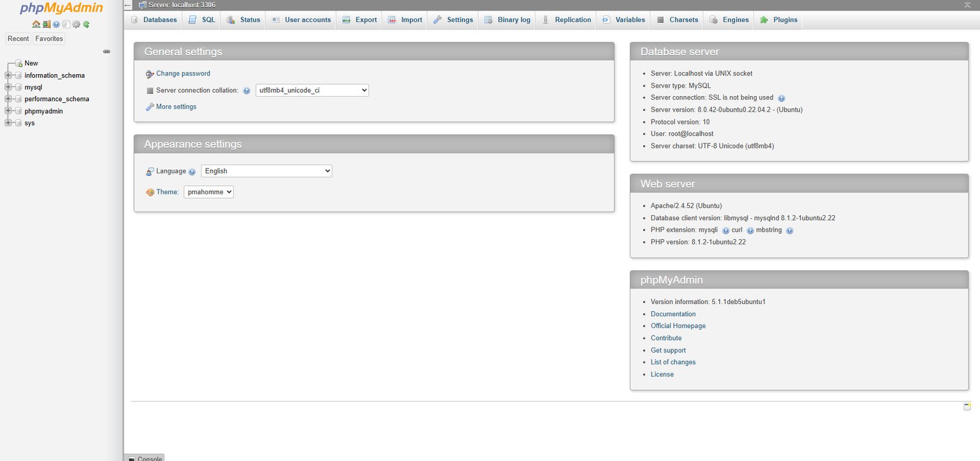980x461 pixels.
Task: Open the Replication tab
Action: coord(567,20)
